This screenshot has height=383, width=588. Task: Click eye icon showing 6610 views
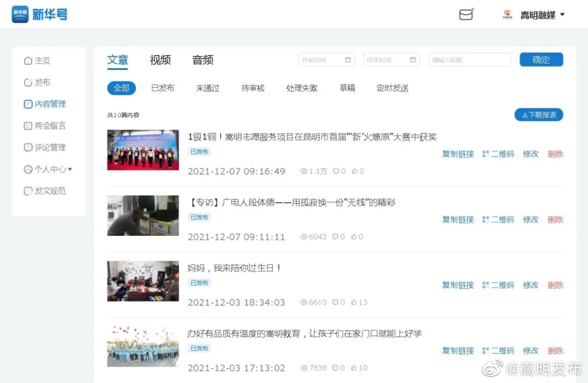tap(304, 302)
